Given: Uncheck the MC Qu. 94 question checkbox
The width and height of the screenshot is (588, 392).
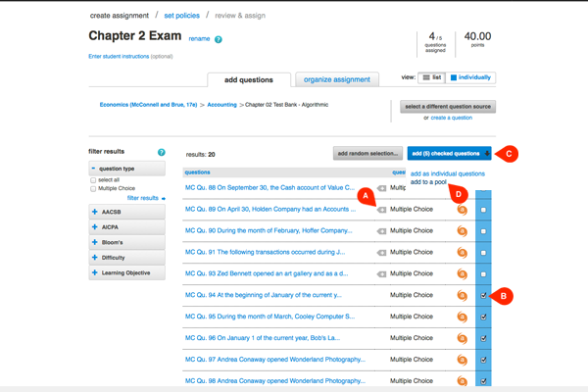Looking at the screenshot, I should pos(483,295).
